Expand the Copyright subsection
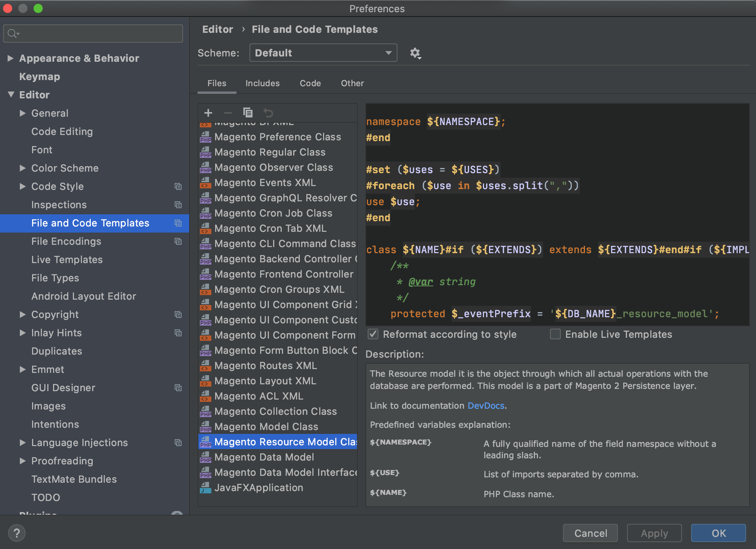The image size is (756, 549). click(23, 314)
